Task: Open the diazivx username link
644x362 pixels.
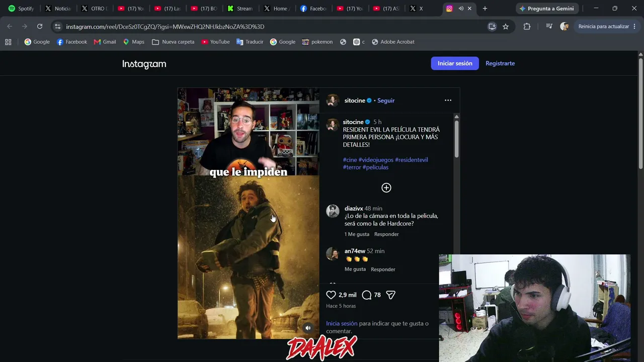Action: point(354,209)
